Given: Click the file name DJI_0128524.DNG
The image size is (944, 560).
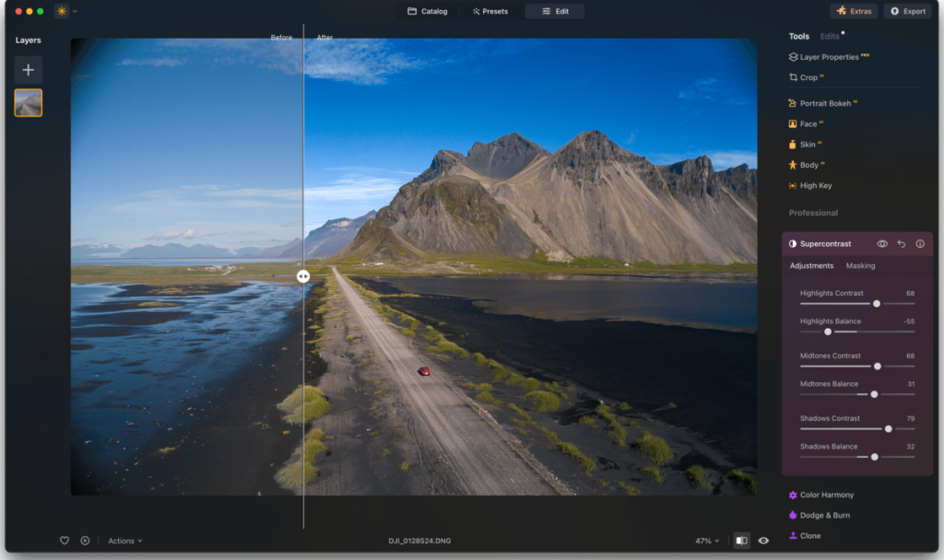Looking at the screenshot, I should [419, 541].
